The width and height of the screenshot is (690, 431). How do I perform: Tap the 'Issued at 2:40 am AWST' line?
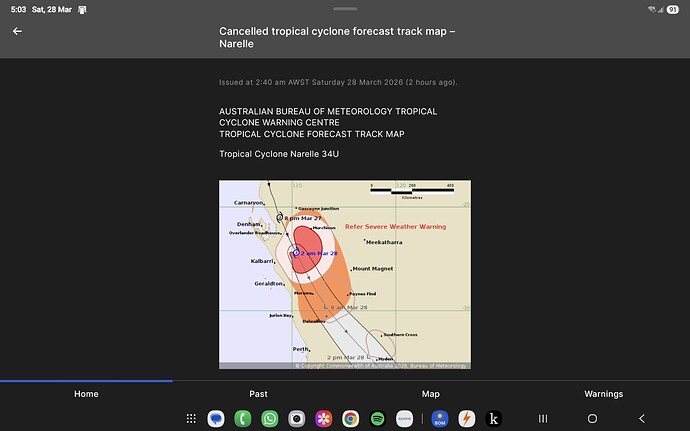[x=338, y=82]
